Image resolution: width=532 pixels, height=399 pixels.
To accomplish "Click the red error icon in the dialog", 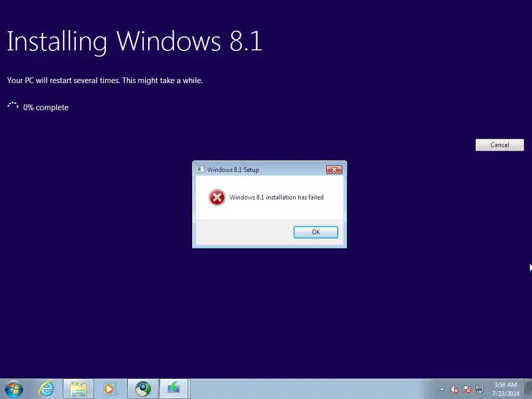I will pyautogui.click(x=217, y=197).
